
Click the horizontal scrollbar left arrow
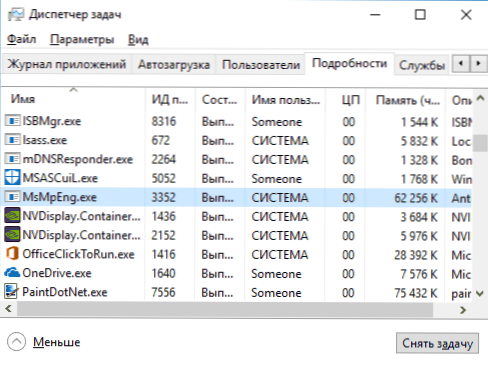[9, 310]
